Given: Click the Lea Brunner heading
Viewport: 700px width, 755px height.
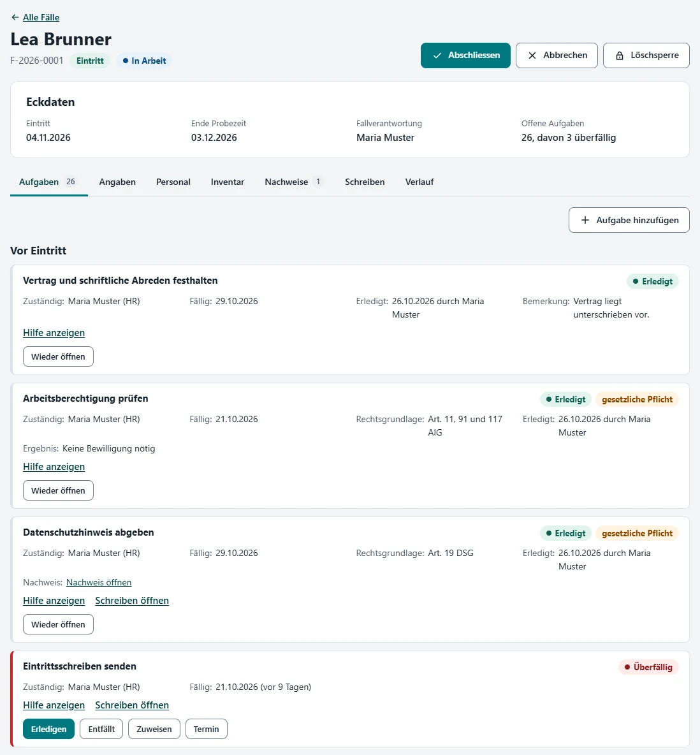Looking at the screenshot, I should pyautogui.click(x=61, y=39).
